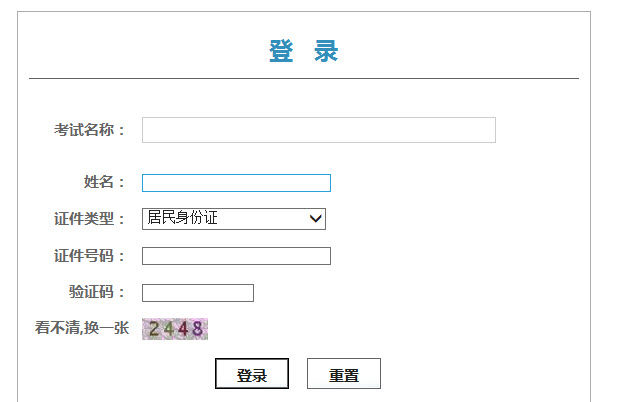Screen dimensions: 621x402
Task: Focus the 证件号码 input field
Action: (236, 256)
